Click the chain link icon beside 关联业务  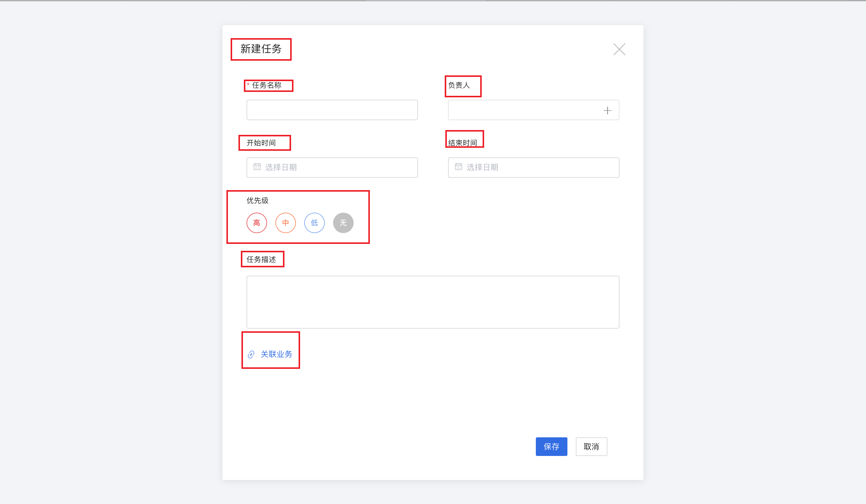click(251, 354)
